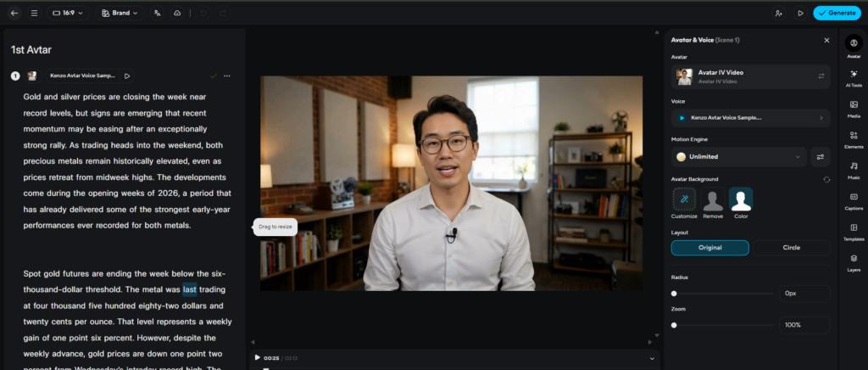Open the Music sidebar panel
This screenshot has height=370, width=868.
853,170
